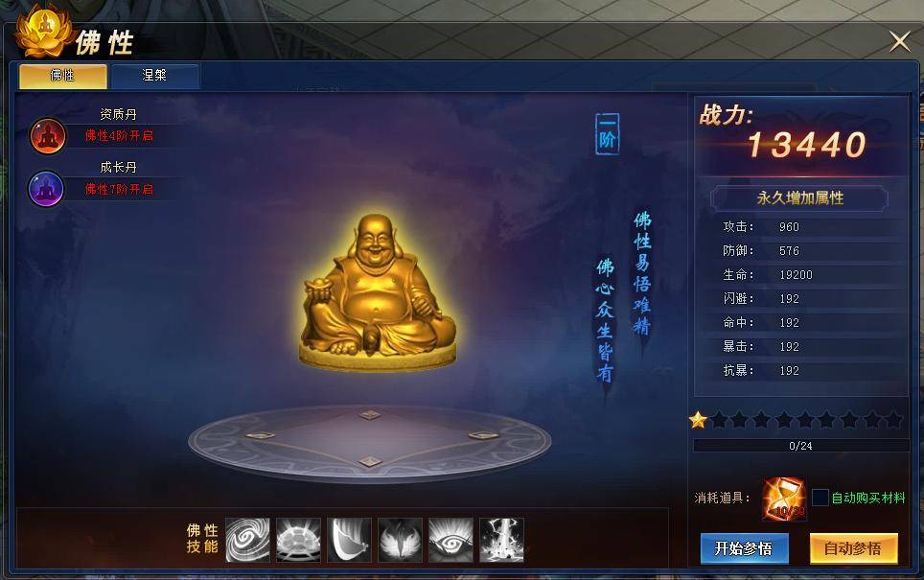Click the 自动参悟 button
The height and width of the screenshot is (580, 924).
854,548
